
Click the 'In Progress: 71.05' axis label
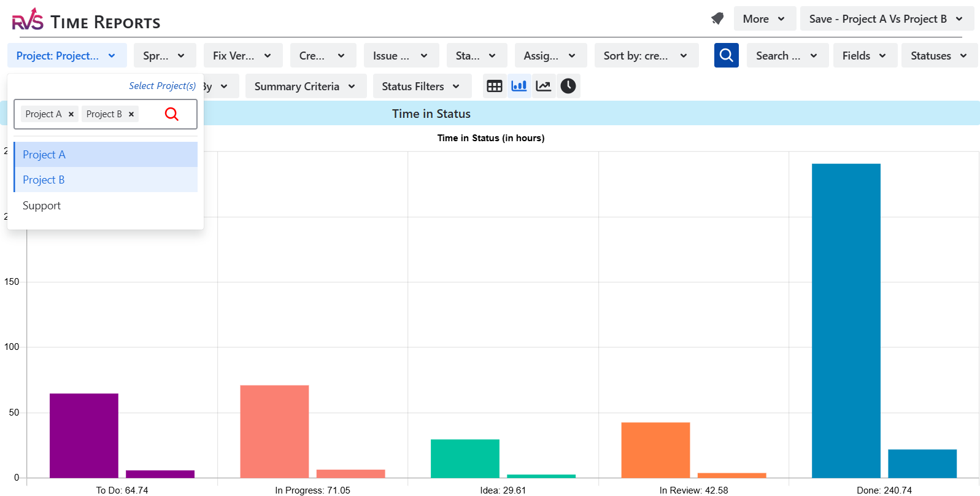tap(312, 490)
